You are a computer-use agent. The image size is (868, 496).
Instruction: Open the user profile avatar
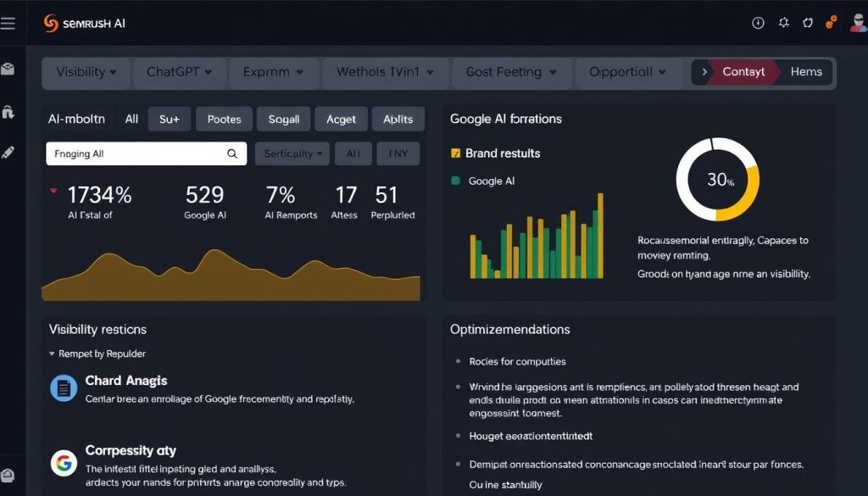[x=858, y=23]
